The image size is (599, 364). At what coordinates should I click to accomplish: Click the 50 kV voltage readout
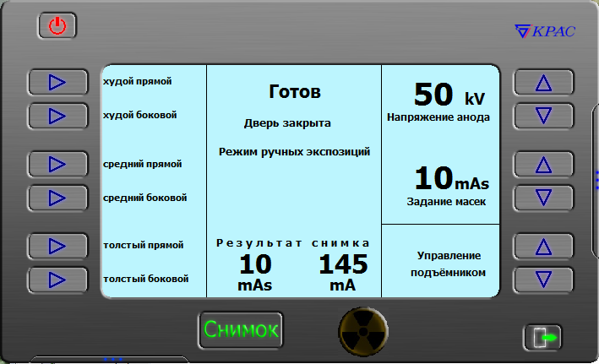(x=448, y=94)
